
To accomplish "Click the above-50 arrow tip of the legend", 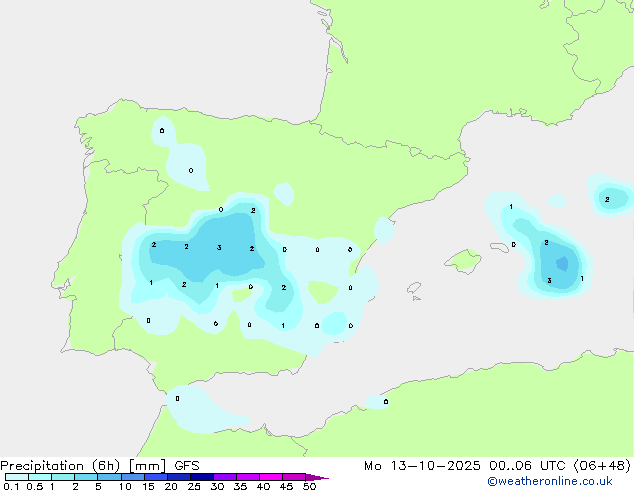I will click(x=317, y=477).
